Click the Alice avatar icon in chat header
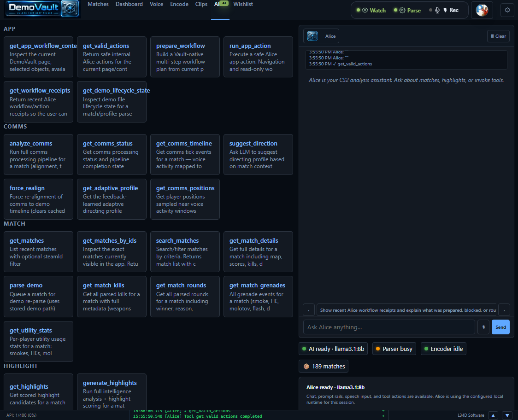Image resolution: width=518 pixels, height=420 pixels. coord(312,36)
